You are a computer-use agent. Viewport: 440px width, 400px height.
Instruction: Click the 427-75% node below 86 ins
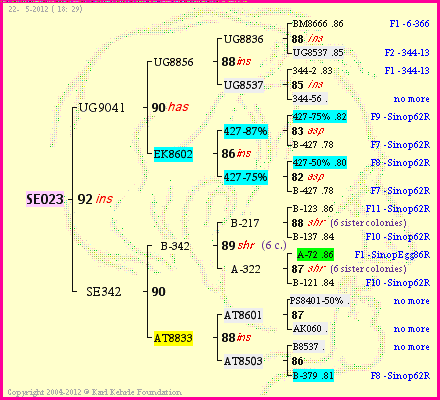(246, 177)
